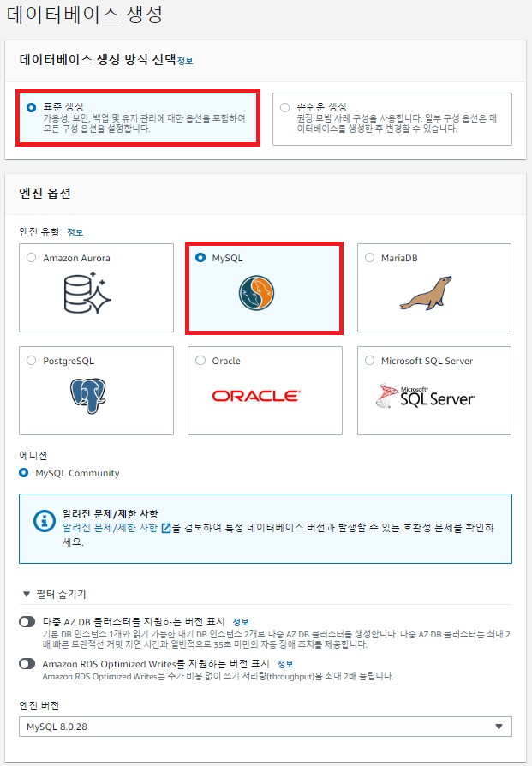This screenshot has height=766, width=532.
Task: Open 정보 link for Optimized Writes toggle
Action: (x=285, y=664)
